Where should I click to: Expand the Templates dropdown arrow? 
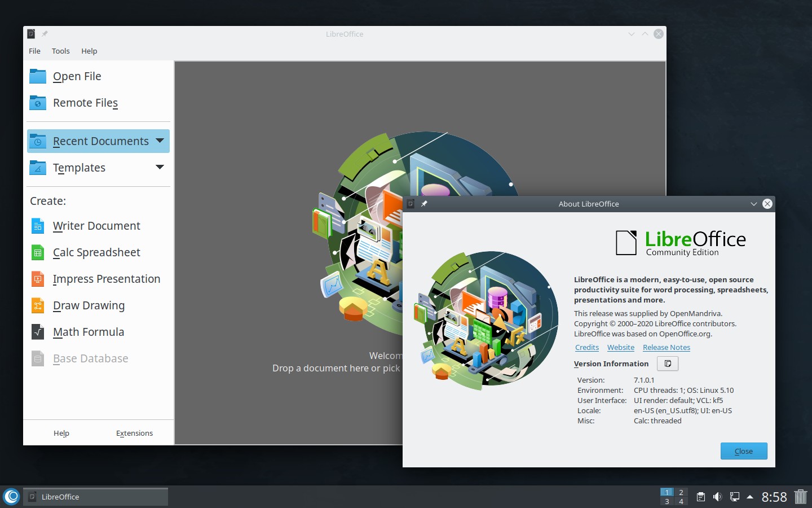click(x=160, y=167)
